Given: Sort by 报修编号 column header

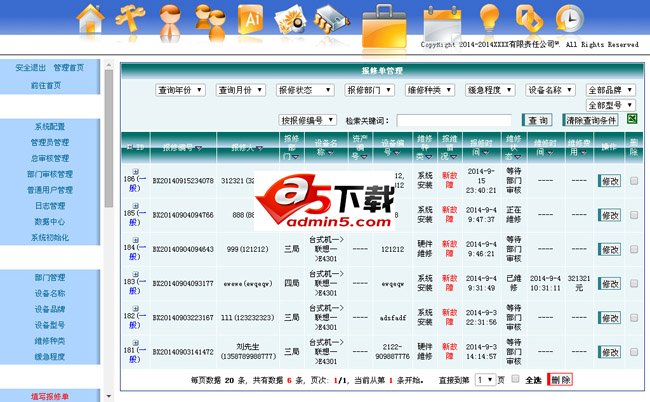Looking at the screenshot, I should (182, 147).
